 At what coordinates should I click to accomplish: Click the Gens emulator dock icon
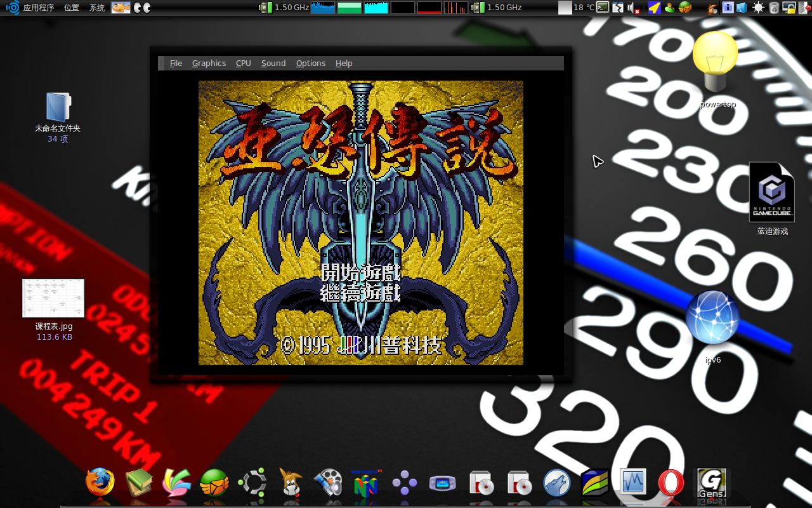(711, 483)
